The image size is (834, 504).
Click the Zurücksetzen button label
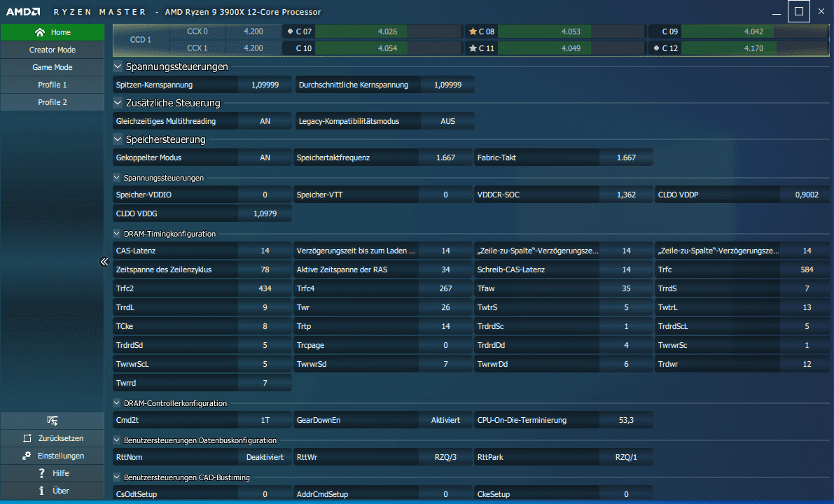coord(61,438)
